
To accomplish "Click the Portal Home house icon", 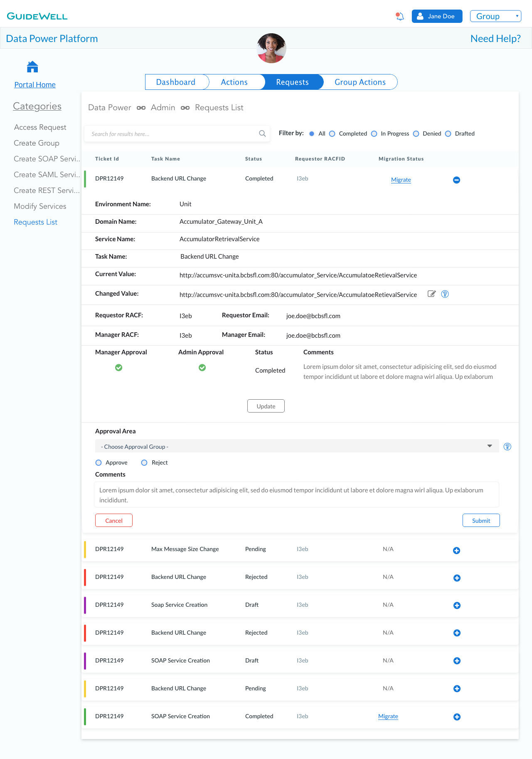I will pyautogui.click(x=32, y=67).
